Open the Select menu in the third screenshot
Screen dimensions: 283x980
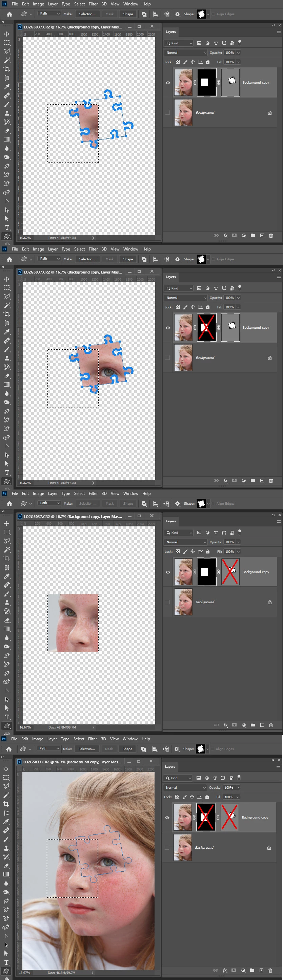point(80,494)
